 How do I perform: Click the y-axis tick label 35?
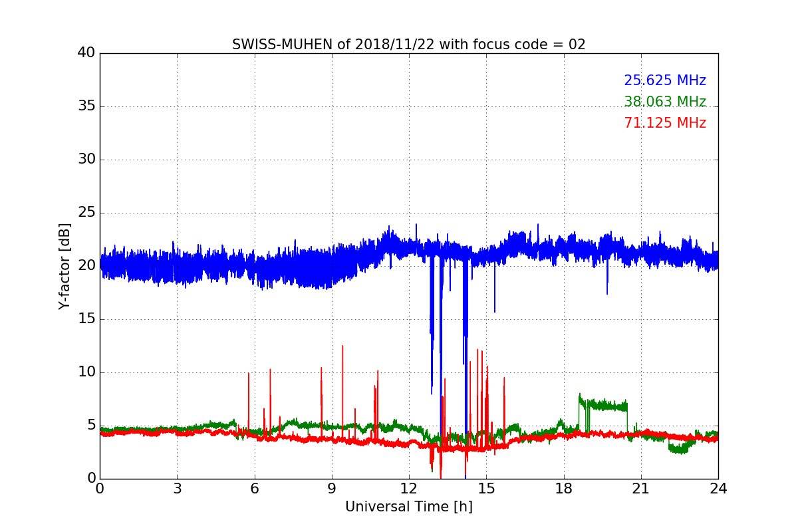[86, 106]
